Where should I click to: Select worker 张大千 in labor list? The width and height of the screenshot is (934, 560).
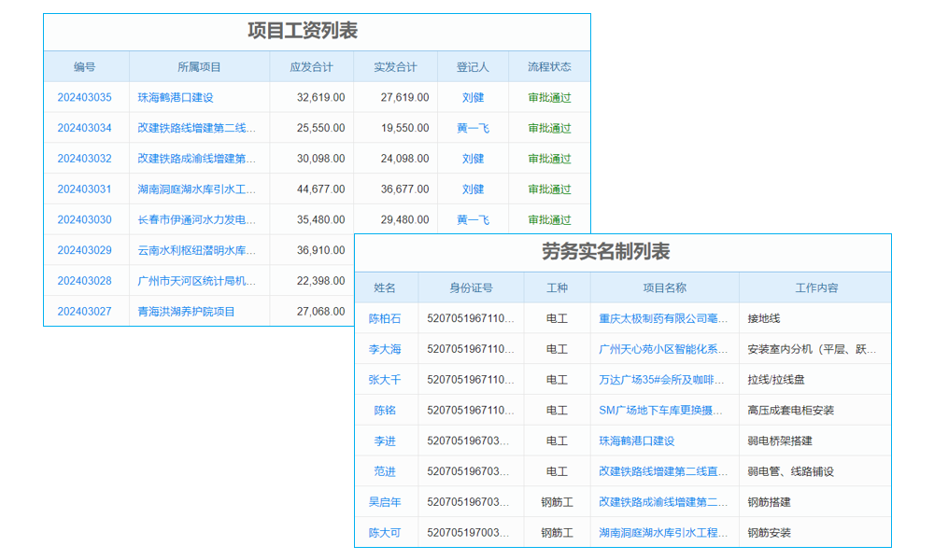click(x=386, y=379)
